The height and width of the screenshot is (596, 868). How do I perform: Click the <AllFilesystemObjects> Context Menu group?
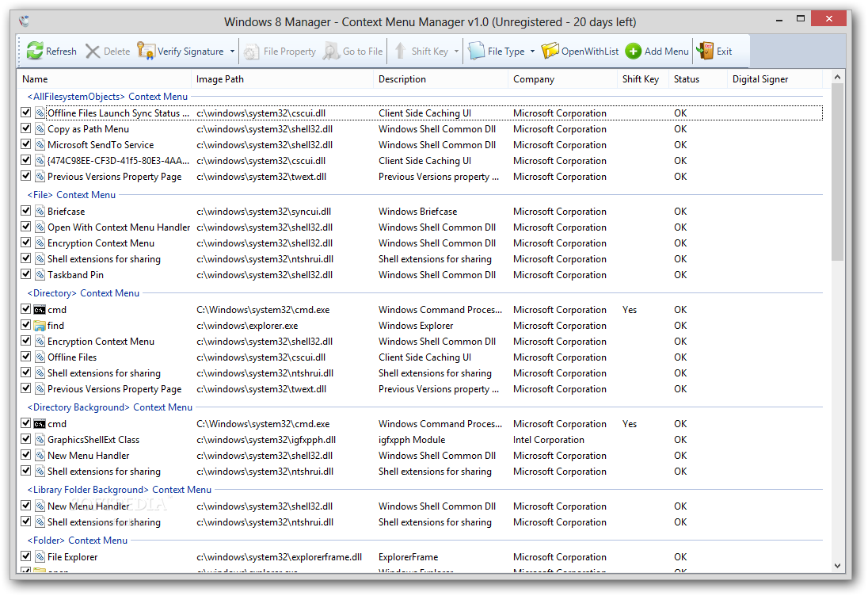pos(108,97)
